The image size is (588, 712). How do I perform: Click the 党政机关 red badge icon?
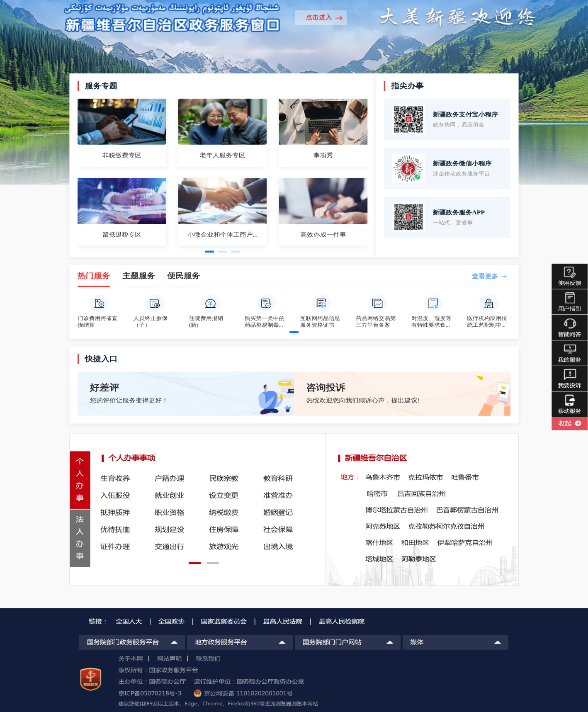coord(90,679)
